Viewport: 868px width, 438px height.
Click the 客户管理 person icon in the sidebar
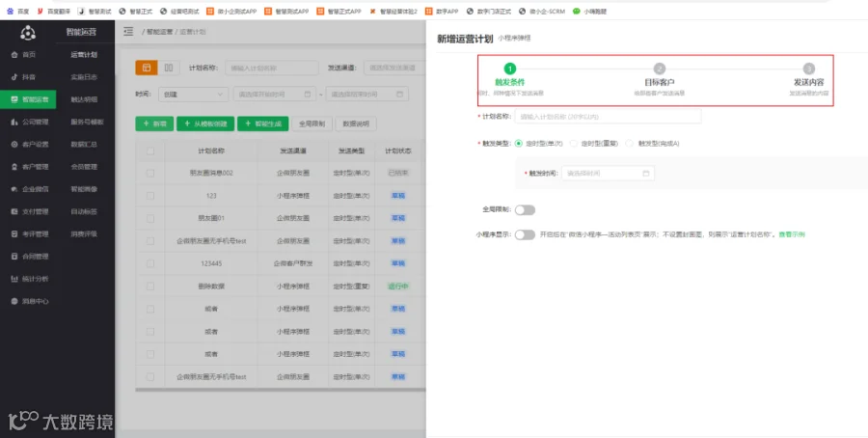(x=14, y=167)
